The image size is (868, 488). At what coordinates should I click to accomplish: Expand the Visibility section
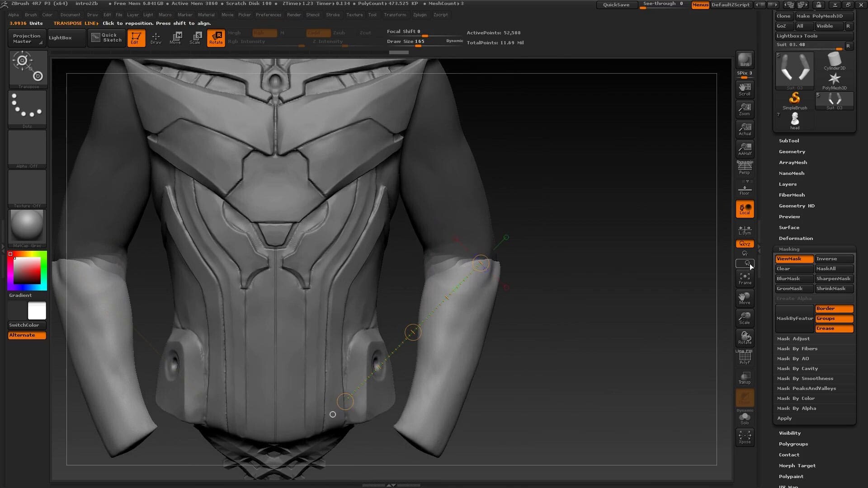point(790,433)
